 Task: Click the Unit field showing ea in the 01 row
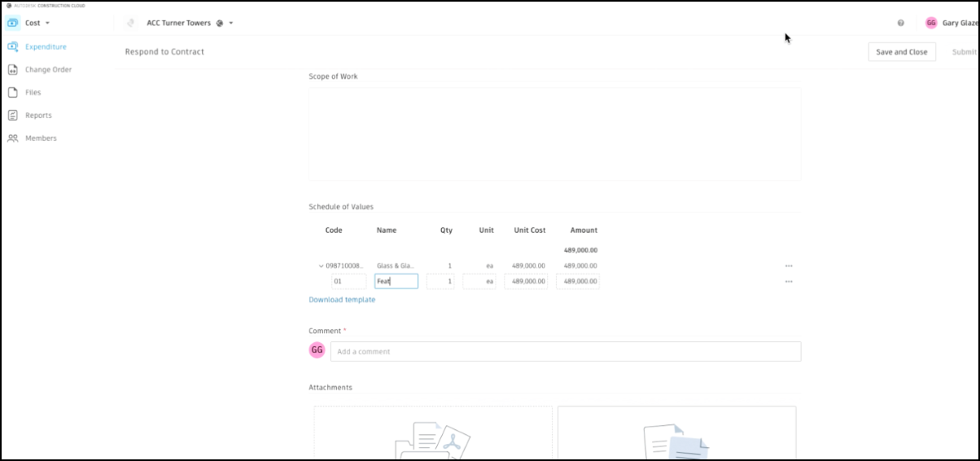[479, 281]
